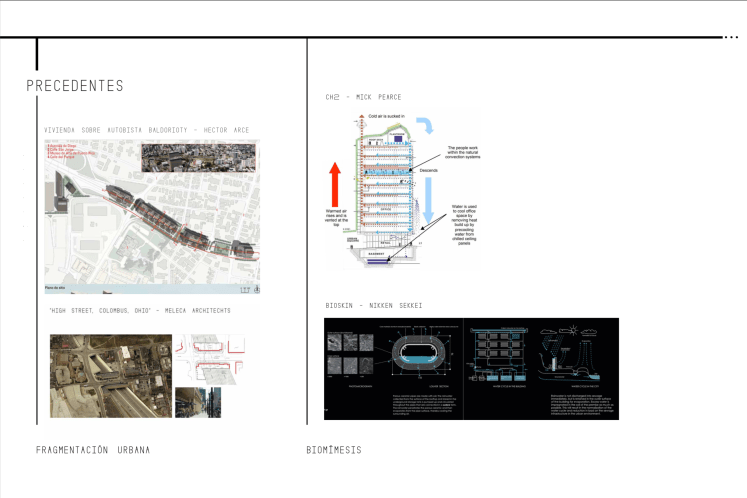Select the CH2 - Mick Pearce title

click(361, 97)
